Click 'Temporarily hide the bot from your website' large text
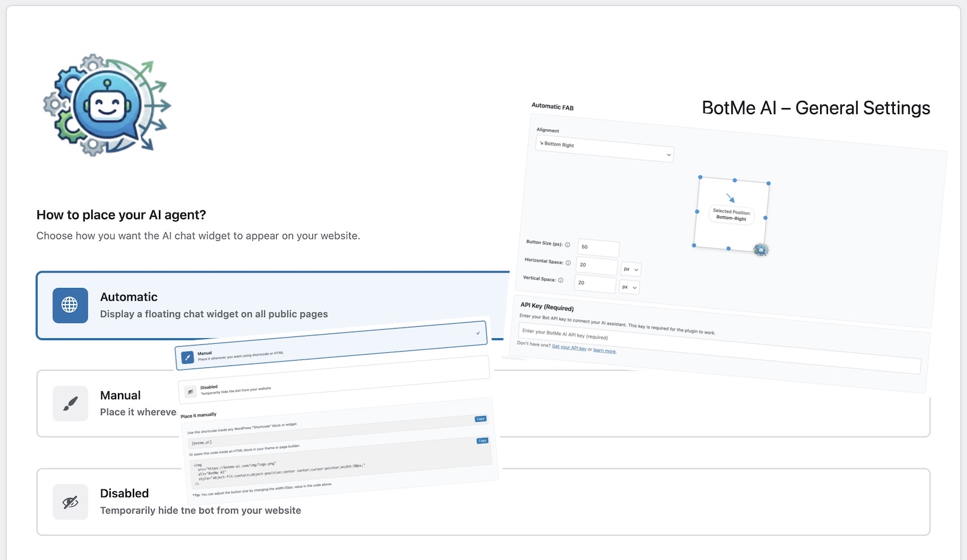967x560 pixels. 201,510
